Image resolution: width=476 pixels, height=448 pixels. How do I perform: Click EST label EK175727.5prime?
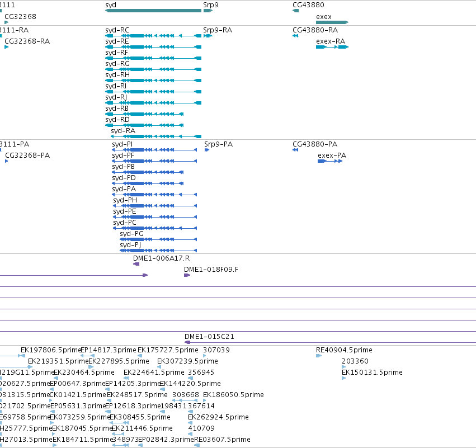click(168, 350)
